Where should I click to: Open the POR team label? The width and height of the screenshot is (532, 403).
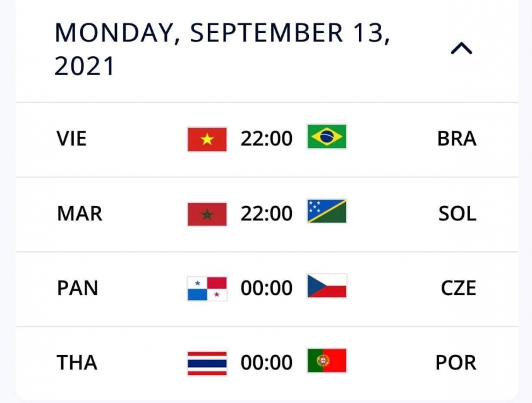456,363
